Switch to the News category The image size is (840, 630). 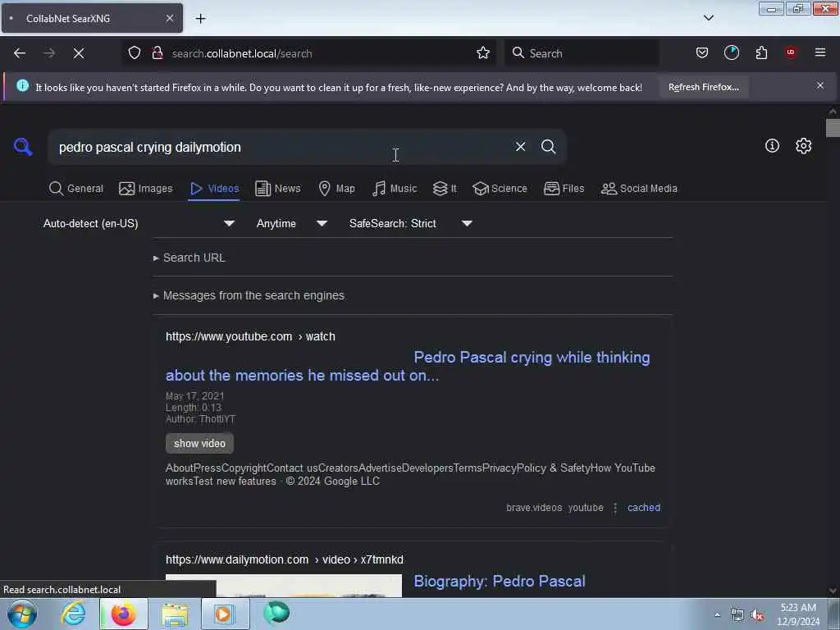[278, 189]
